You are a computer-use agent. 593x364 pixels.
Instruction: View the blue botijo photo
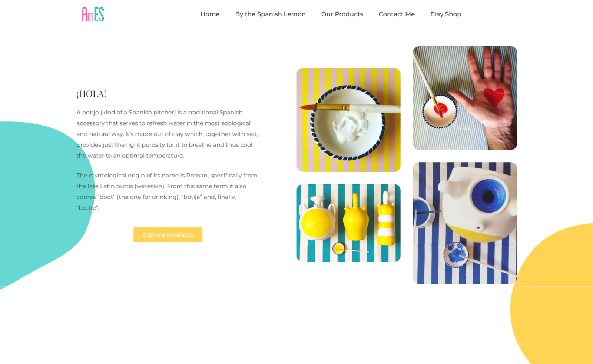tap(465, 223)
